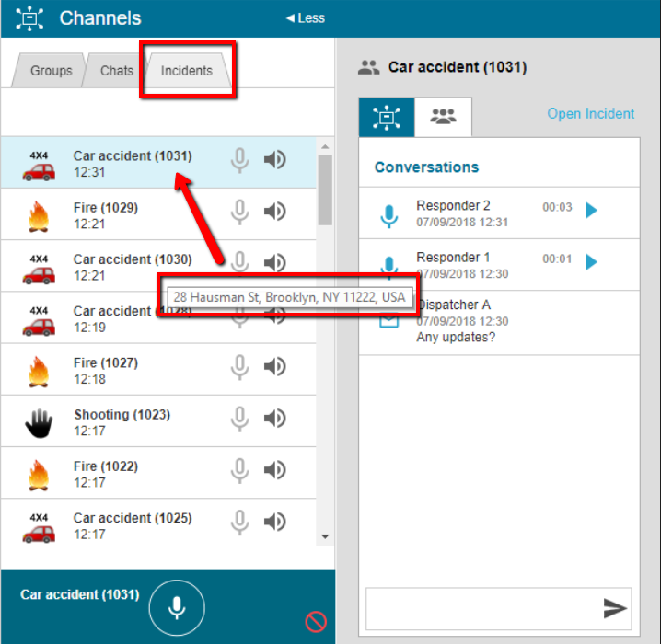Click the message text input field
Viewport: 661px width, 644px height.
click(481, 607)
